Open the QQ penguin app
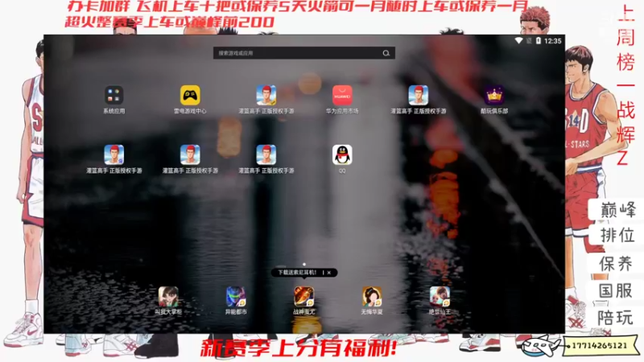The height and width of the screenshot is (362, 644). tap(342, 154)
